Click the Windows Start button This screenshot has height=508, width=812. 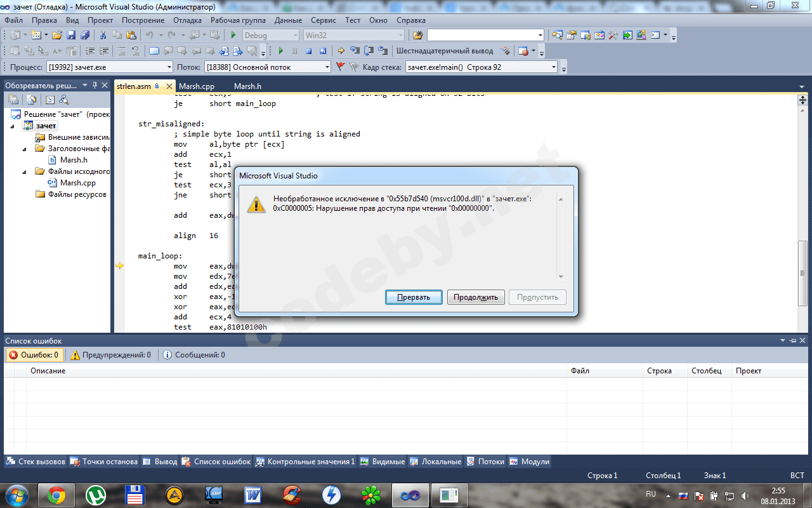[16, 495]
